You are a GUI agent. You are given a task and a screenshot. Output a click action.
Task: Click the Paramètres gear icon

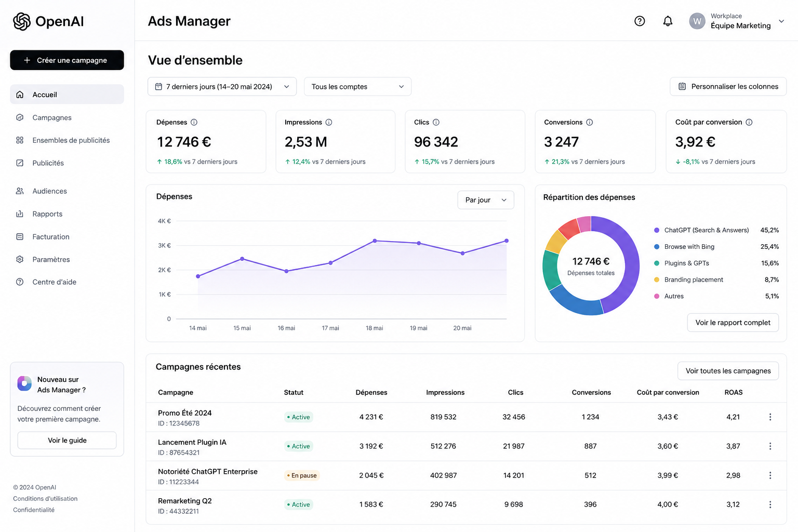pos(20,259)
